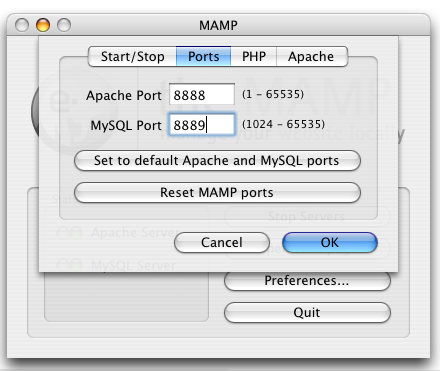Set to default Apache and MySQL ports
The height and width of the screenshot is (371, 440).
pyautogui.click(x=217, y=160)
